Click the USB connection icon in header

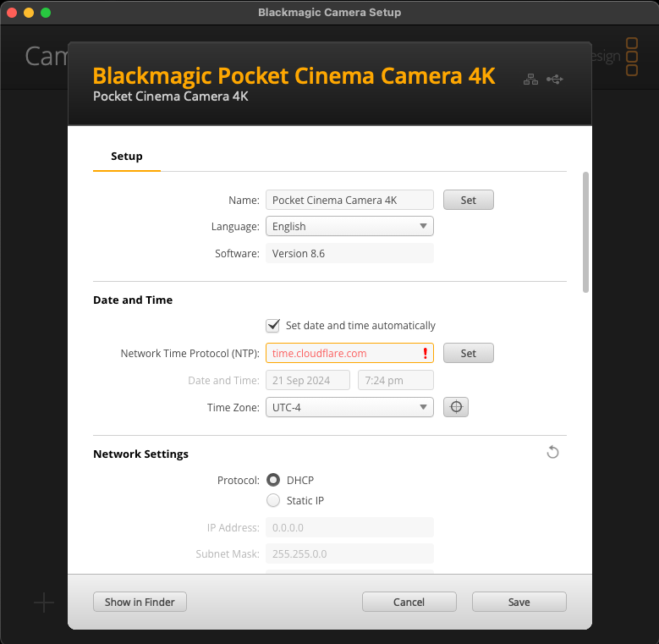(x=555, y=79)
